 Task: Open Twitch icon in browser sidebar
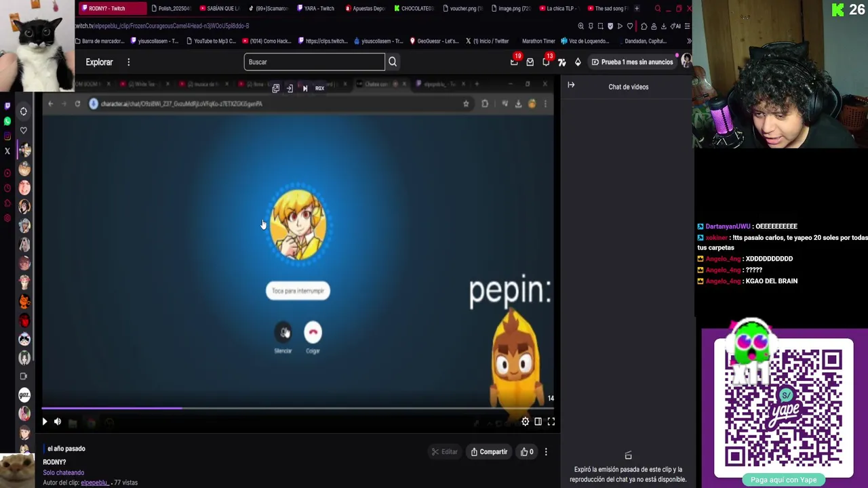pos(7,106)
